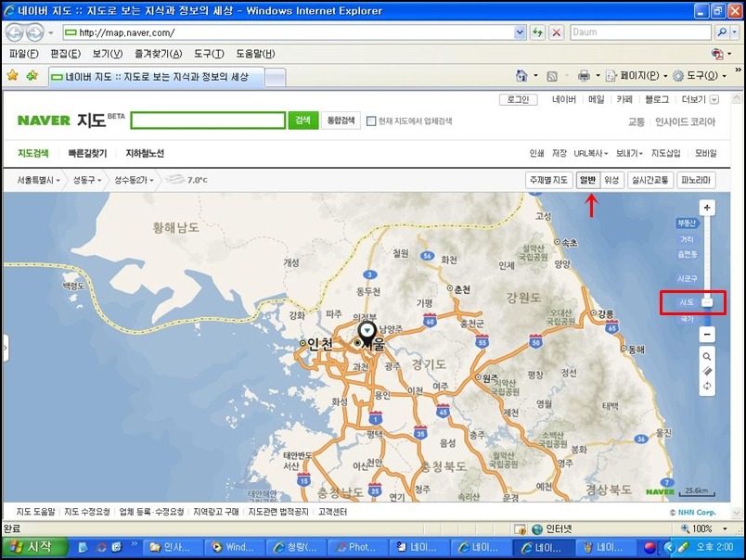Screen dimensions: 746x560
Task: Switch to the 지하철노선 subway tab
Action: 145,153
